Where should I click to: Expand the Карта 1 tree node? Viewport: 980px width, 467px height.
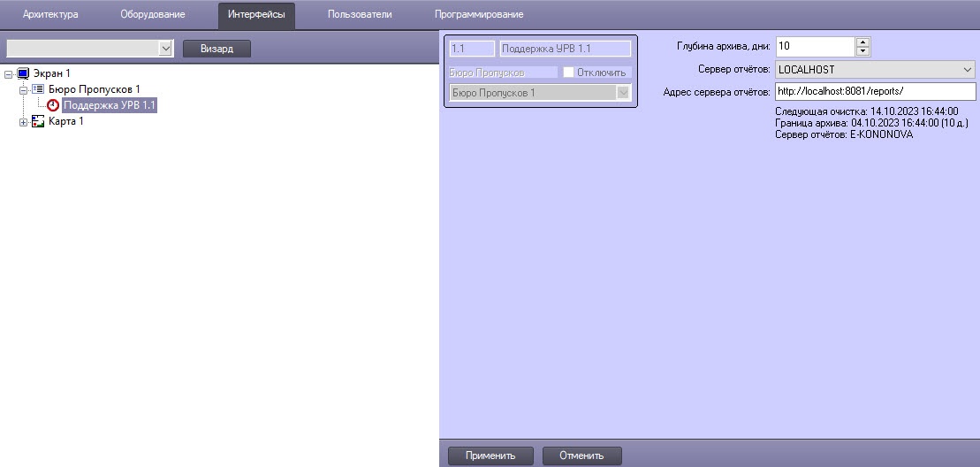(24, 121)
